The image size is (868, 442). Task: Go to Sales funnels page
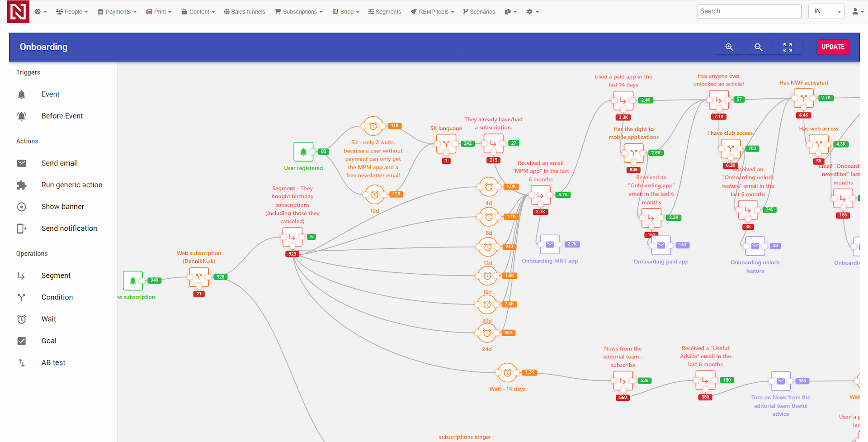[245, 12]
